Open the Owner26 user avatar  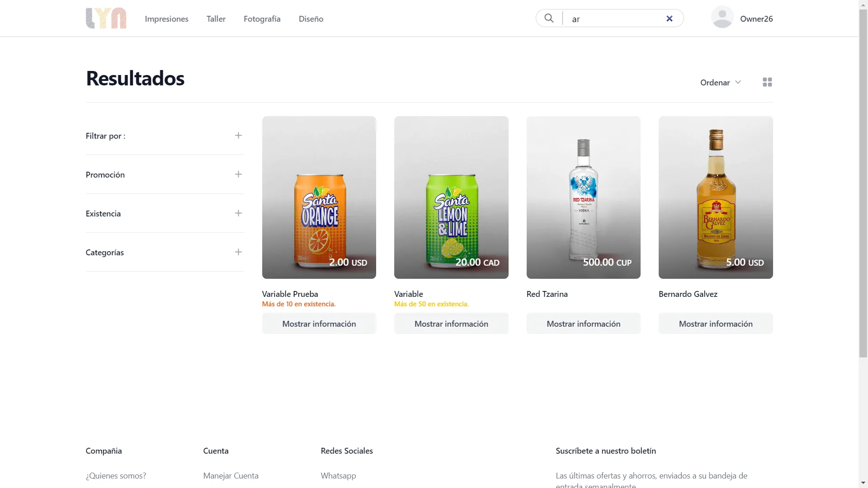pos(722,17)
